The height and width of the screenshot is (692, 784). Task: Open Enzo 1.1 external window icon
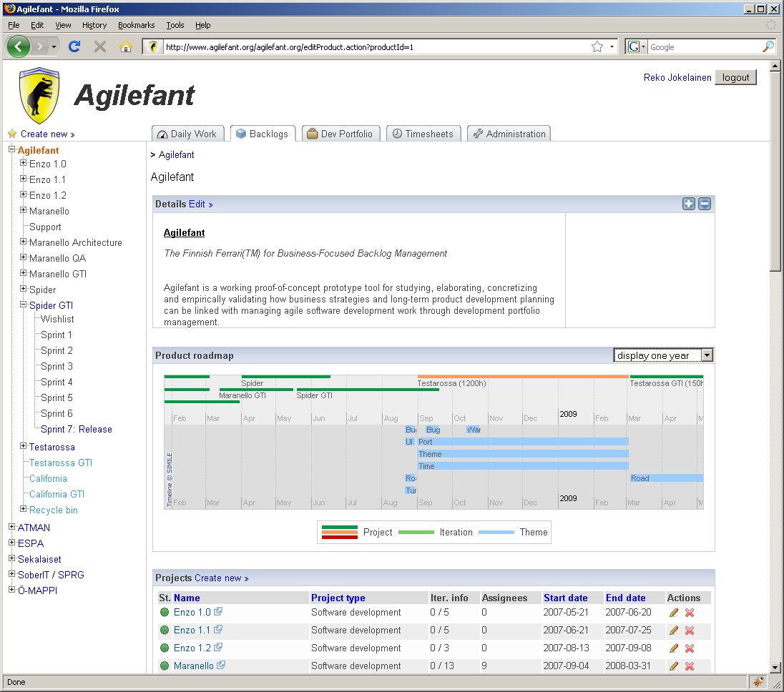218,629
